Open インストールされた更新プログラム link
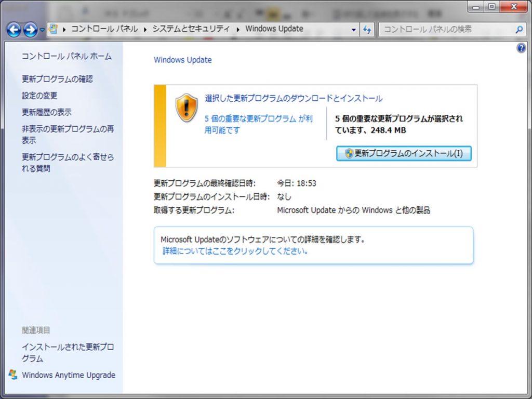Image resolution: width=532 pixels, height=399 pixels. tap(68, 353)
